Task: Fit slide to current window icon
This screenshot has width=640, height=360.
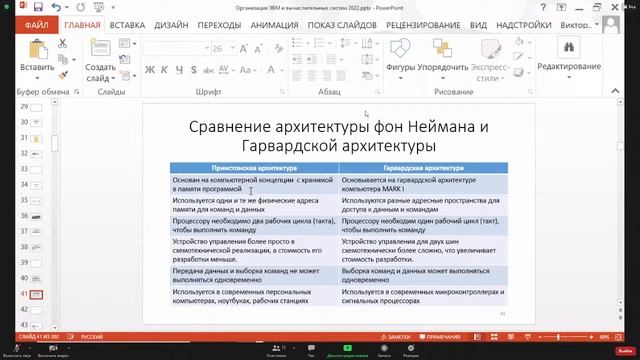Action: pos(618,337)
